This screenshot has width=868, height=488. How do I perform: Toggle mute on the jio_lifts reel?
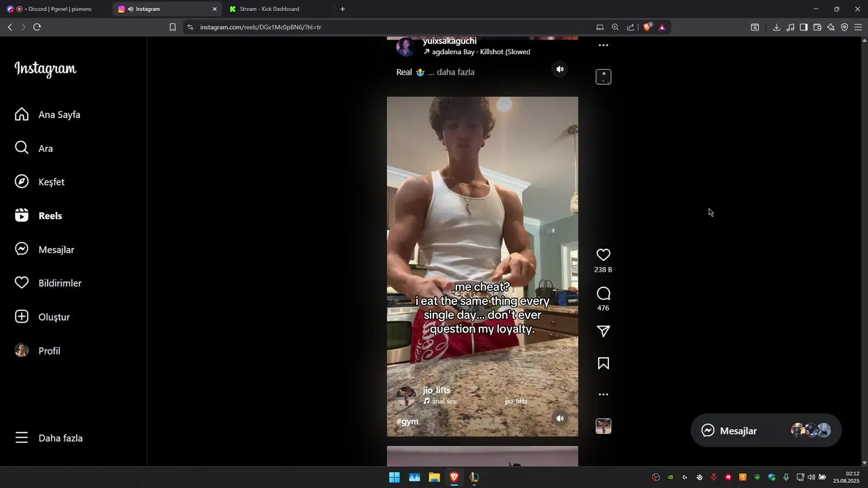pyautogui.click(x=560, y=418)
